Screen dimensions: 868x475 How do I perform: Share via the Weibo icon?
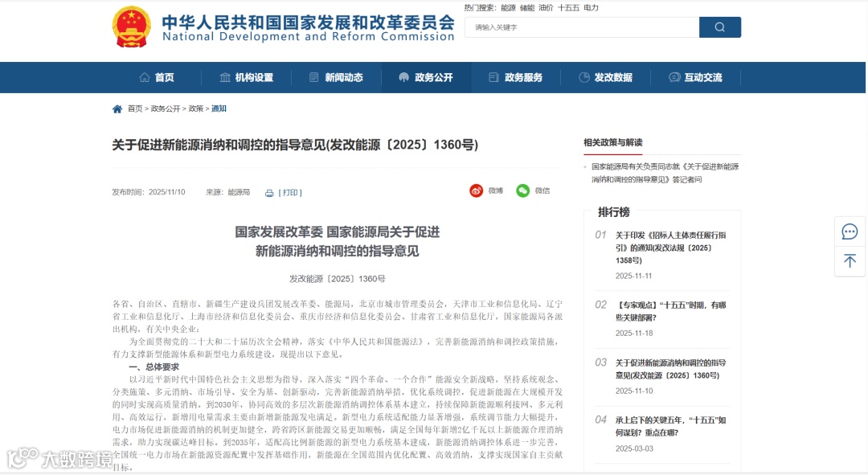coord(476,191)
